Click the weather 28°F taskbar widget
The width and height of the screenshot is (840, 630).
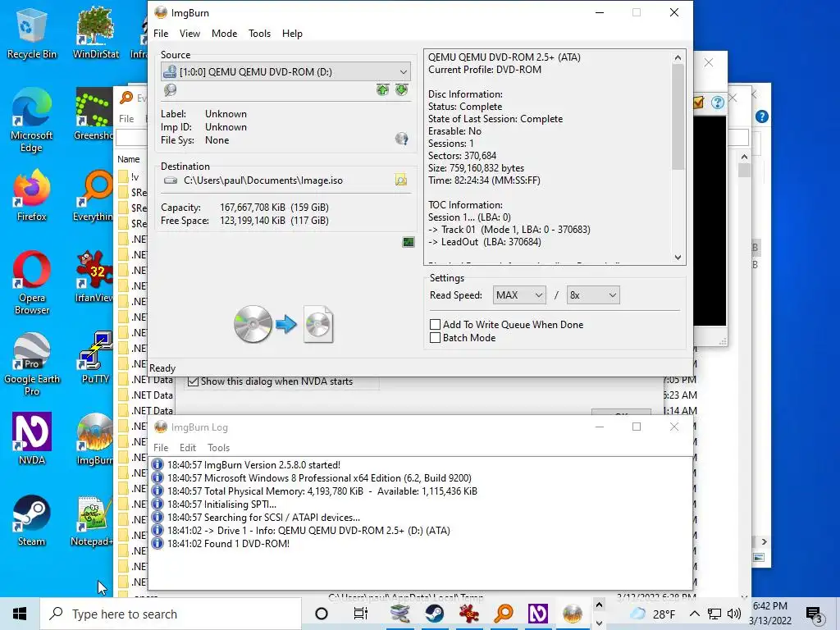(x=652, y=614)
